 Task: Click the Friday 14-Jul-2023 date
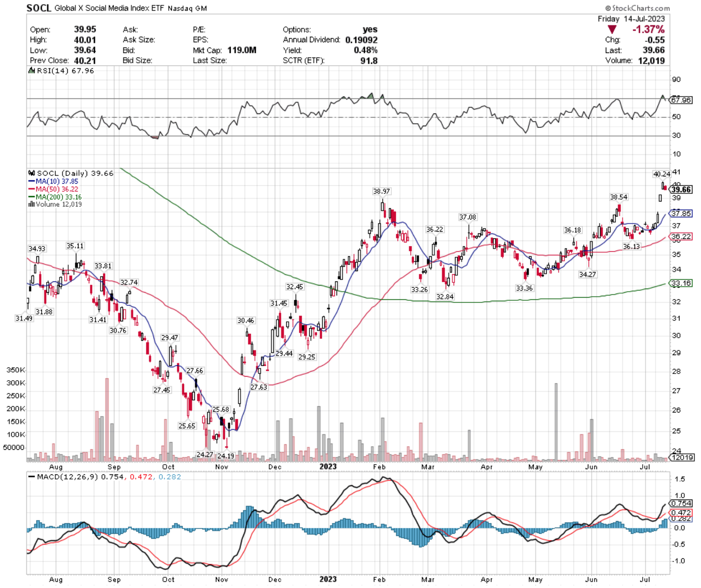click(631, 19)
